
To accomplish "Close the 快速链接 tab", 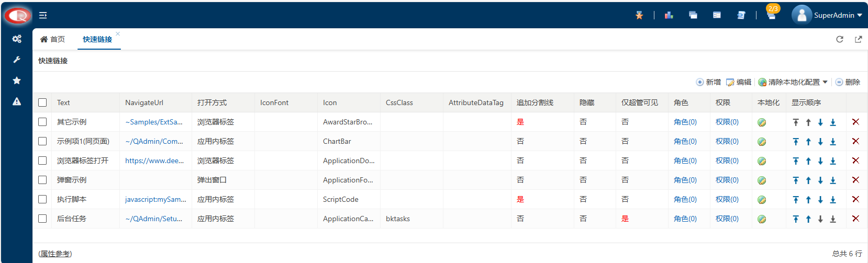I will [x=118, y=33].
